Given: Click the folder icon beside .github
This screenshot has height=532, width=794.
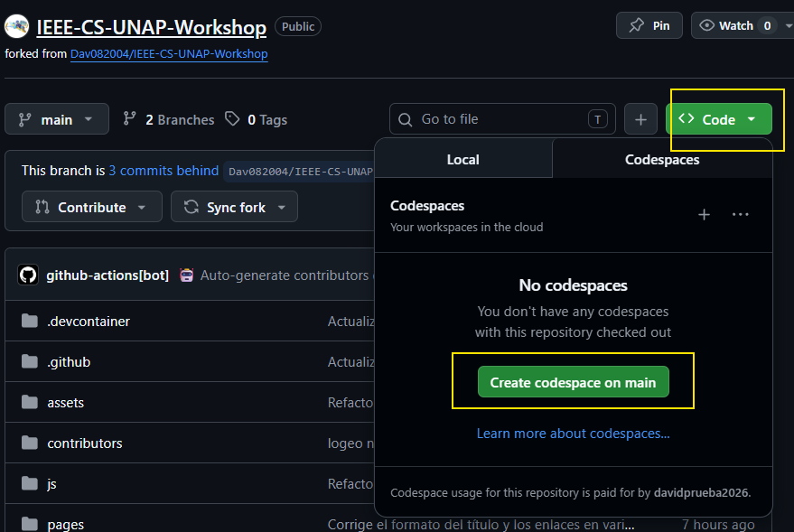Looking at the screenshot, I should (x=30, y=361).
